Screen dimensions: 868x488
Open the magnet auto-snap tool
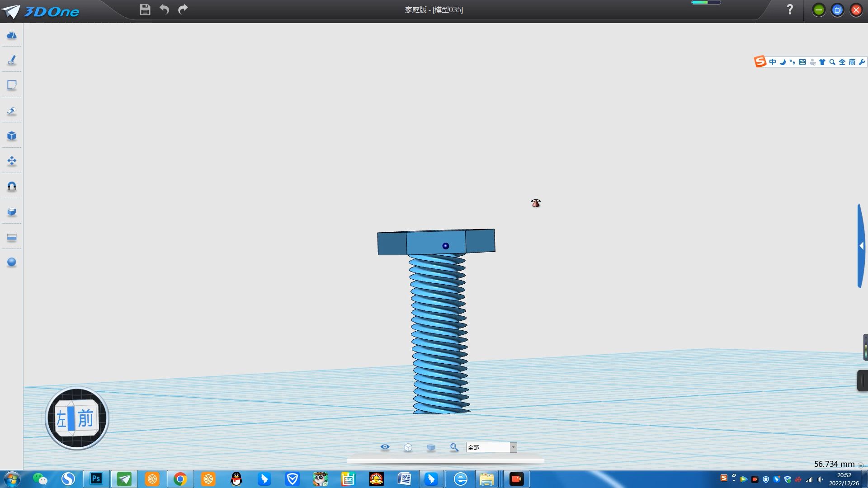point(12,187)
